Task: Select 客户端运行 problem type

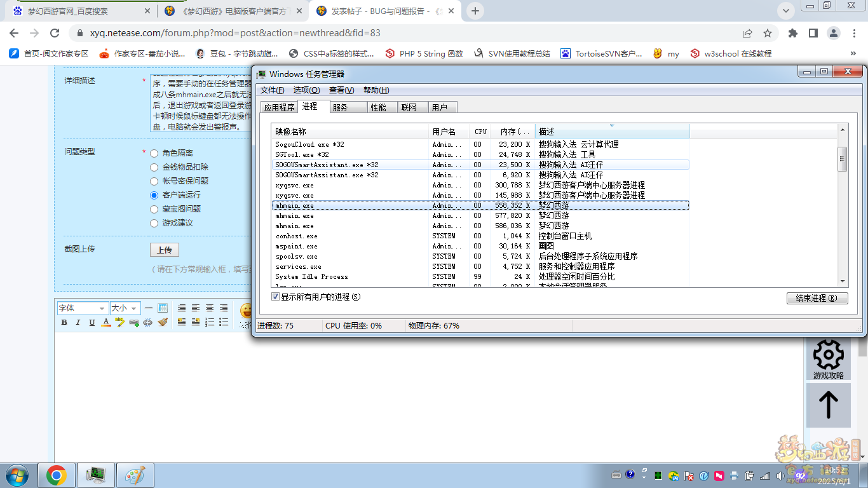Action: pyautogui.click(x=154, y=195)
